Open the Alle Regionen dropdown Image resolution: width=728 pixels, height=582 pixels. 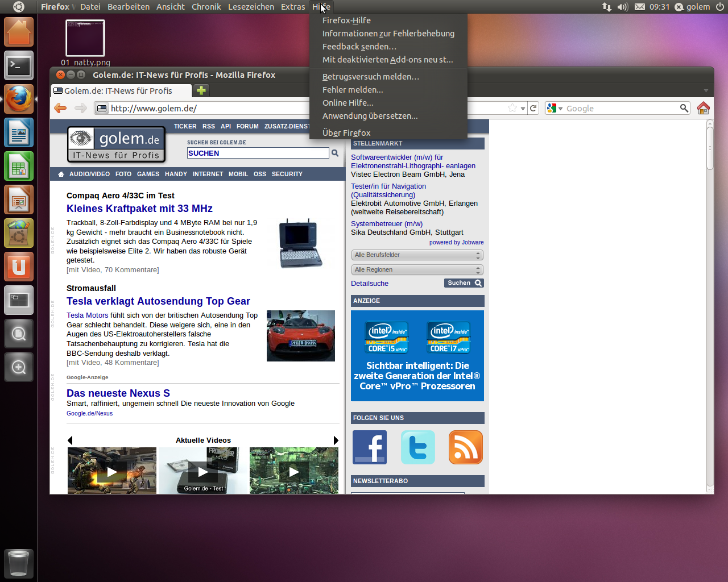click(x=417, y=268)
